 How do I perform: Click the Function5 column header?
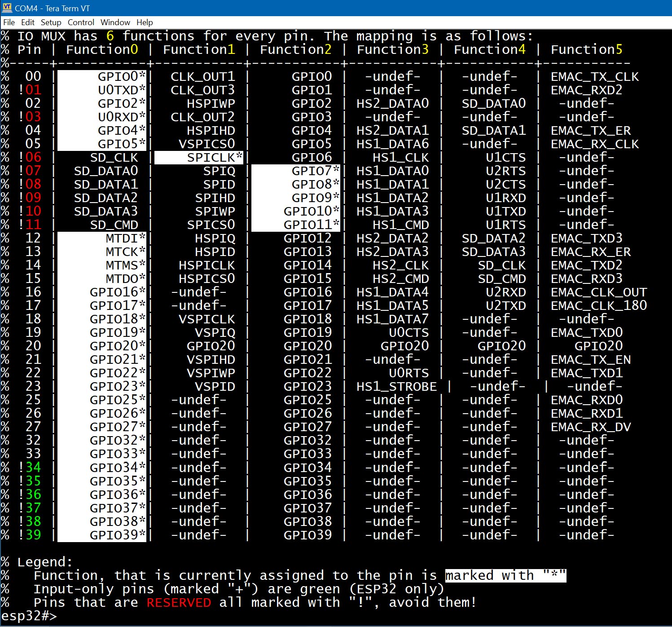click(x=586, y=49)
